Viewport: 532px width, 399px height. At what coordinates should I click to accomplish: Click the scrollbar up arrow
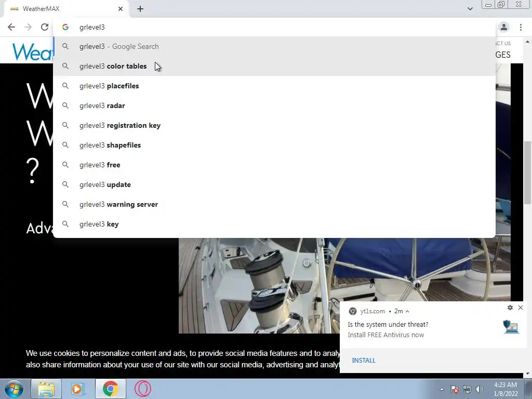527,42
